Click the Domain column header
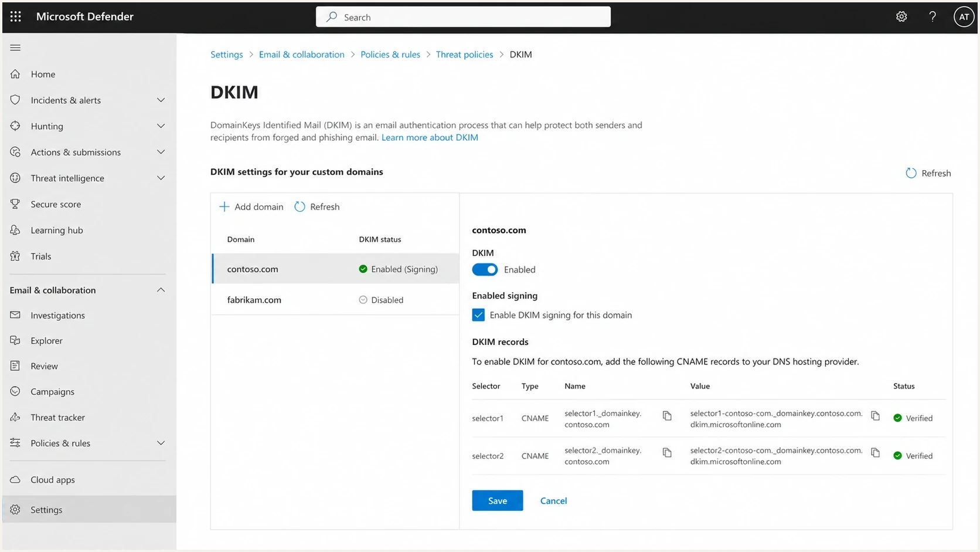Image resolution: width=980 pixels, height=552 pixels. (x=240, y=239)
